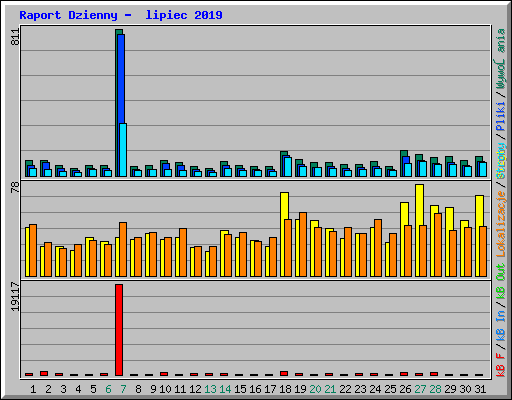512x400 pixels.
Task: Click day 3 on the x-axis
Action: click(x=63, y=389)
